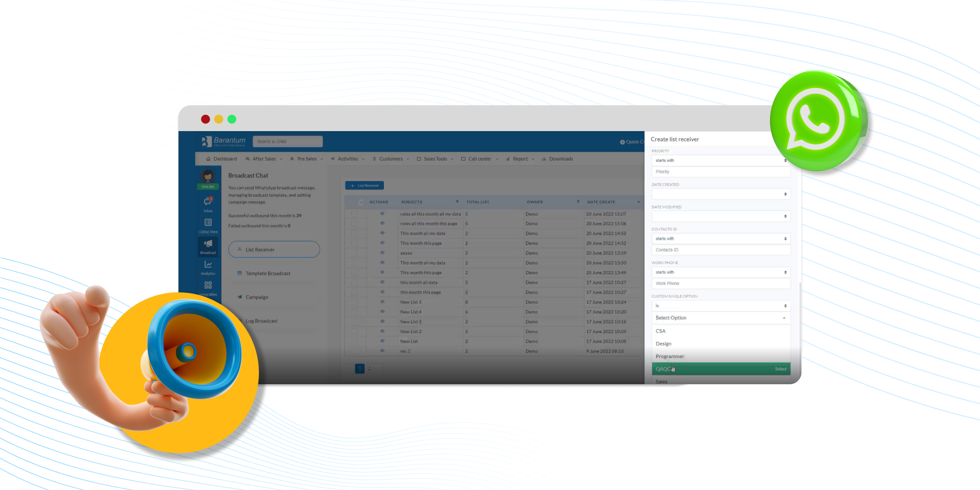Image resolution: width=980 pixels, height=490 pixels.
Task: Choose CSA from the option list
Action: 721,331
